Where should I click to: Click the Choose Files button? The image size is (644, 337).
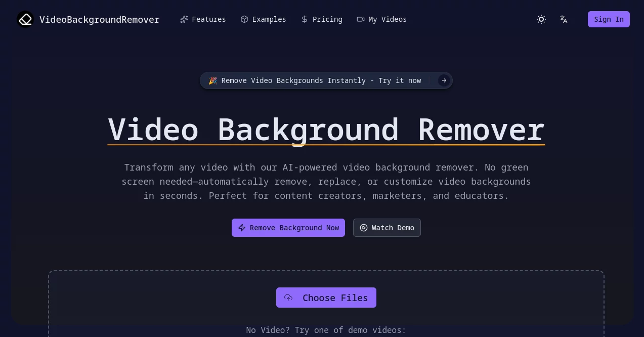[x=326, y=298]
